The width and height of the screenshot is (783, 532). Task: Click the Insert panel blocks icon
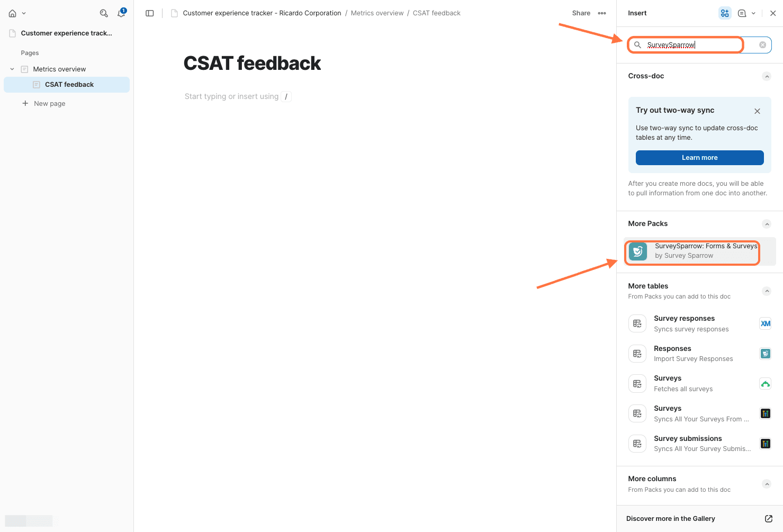[x=725, y=13]
